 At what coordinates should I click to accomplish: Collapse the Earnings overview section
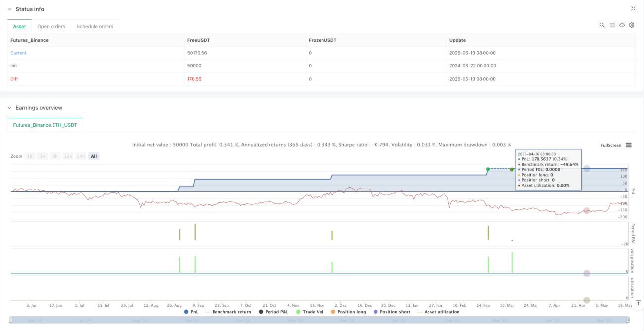click(x=9, y=107)
